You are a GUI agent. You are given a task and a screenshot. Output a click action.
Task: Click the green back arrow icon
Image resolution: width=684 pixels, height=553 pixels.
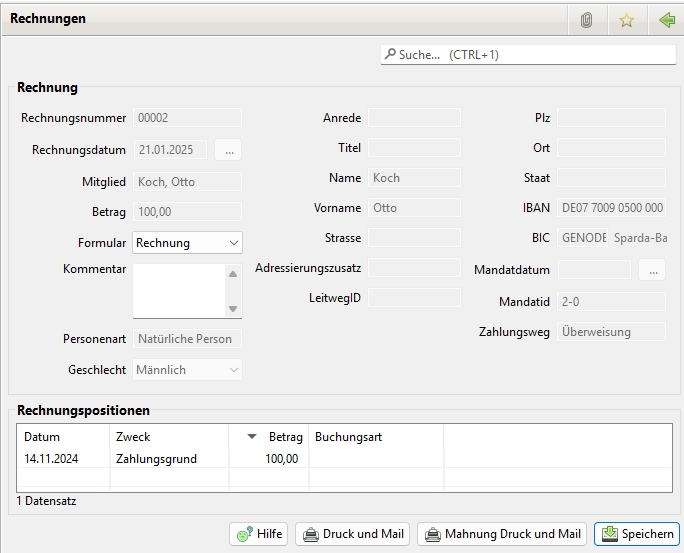coord(666,20)
